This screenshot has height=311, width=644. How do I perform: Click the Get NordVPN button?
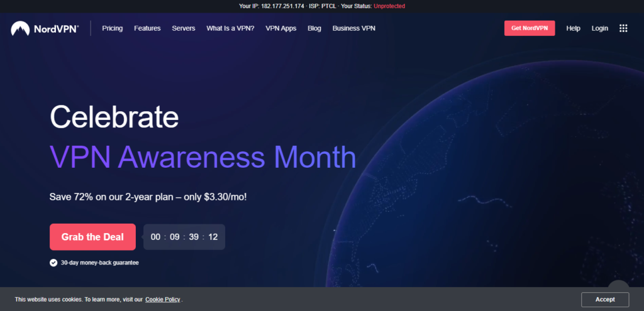pos(530,28)
